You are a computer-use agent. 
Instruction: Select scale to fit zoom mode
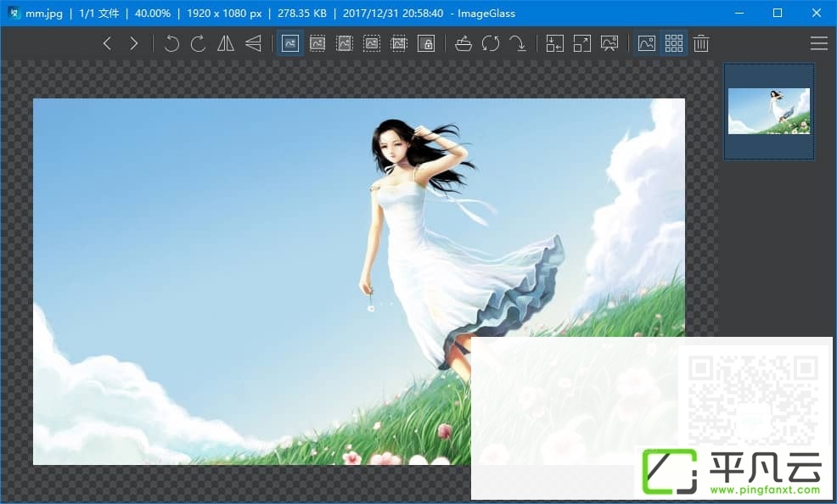coord(372,43)
